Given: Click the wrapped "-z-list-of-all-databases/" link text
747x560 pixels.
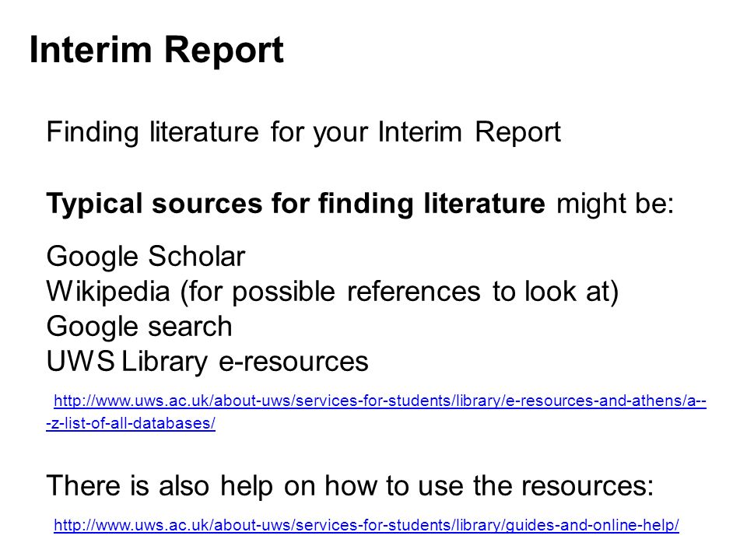Looking at the screenshot, I should coord(131,423).
